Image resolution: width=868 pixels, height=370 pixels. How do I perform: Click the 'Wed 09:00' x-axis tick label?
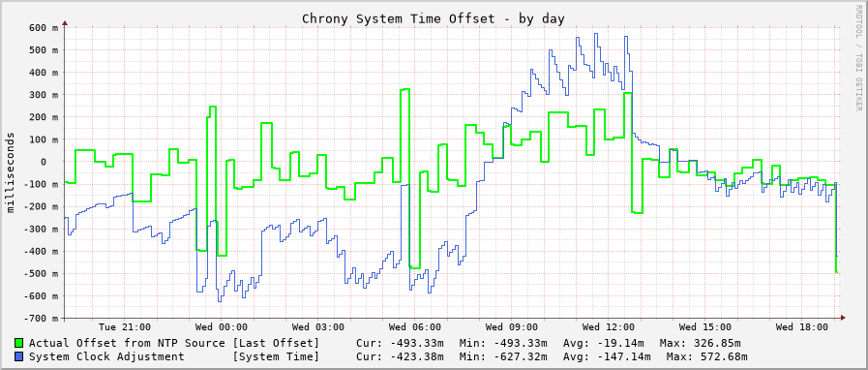point(511,327)
